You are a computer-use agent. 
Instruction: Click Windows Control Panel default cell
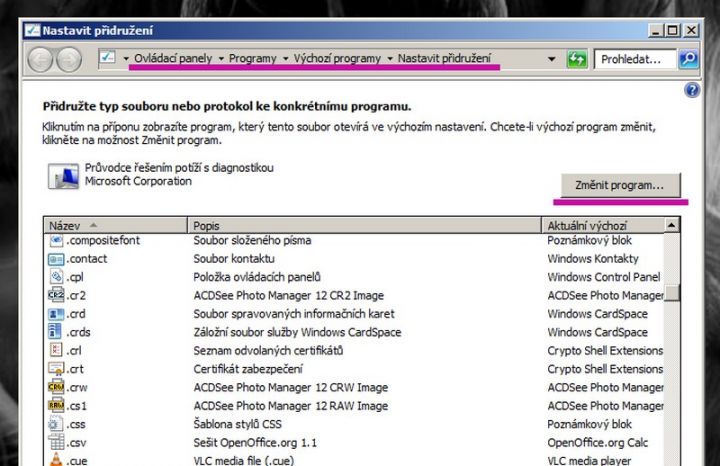point(604,277)
